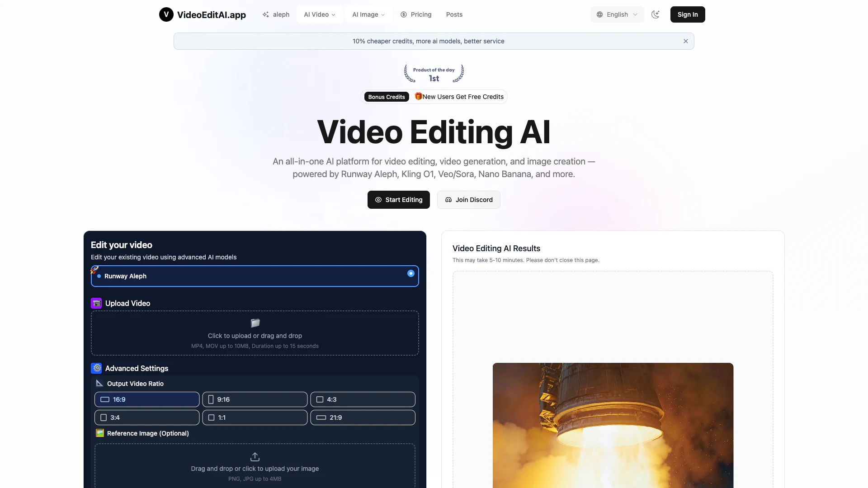Select the 1:1 video ratio
Screen dimensions: 868x488
(x=255, y=418)
